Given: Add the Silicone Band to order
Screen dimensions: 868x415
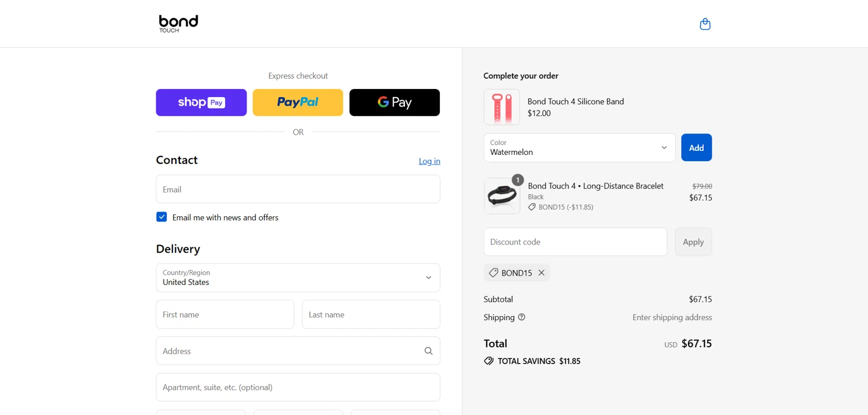Looking at the screenshot, I should click(x=696, y=148).
